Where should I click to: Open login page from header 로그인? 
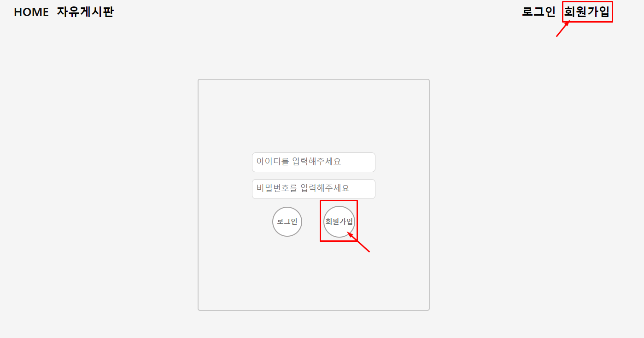pyautogui.click(x=539, y=12)
